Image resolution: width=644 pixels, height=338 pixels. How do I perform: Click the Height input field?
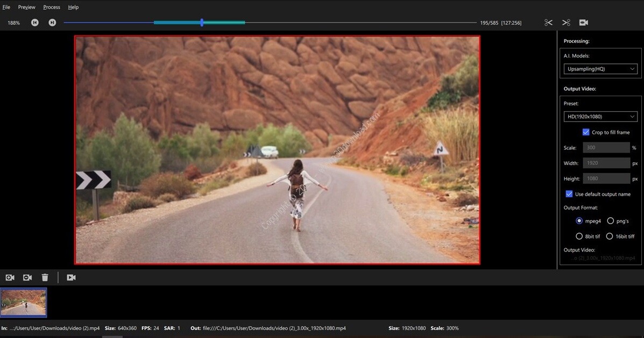click(x=606, y=178)
